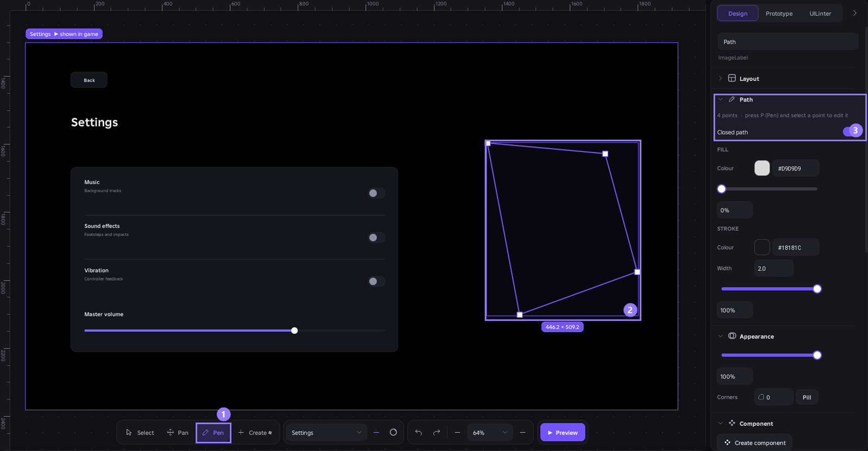
Task: Click the right chevron beside the UILinter tab
Action: coord(854,13)
